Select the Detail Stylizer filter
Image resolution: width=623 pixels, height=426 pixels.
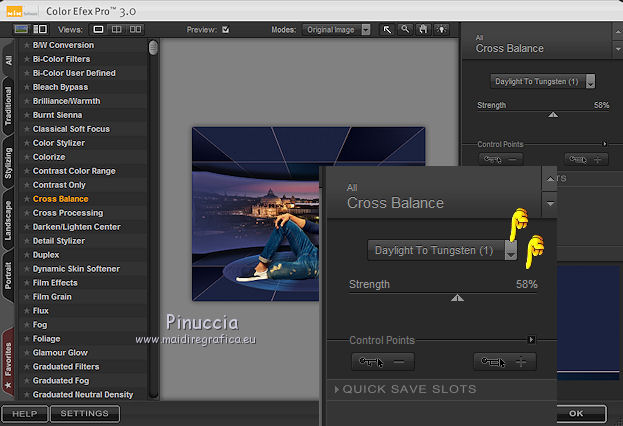tap(59, 241)
